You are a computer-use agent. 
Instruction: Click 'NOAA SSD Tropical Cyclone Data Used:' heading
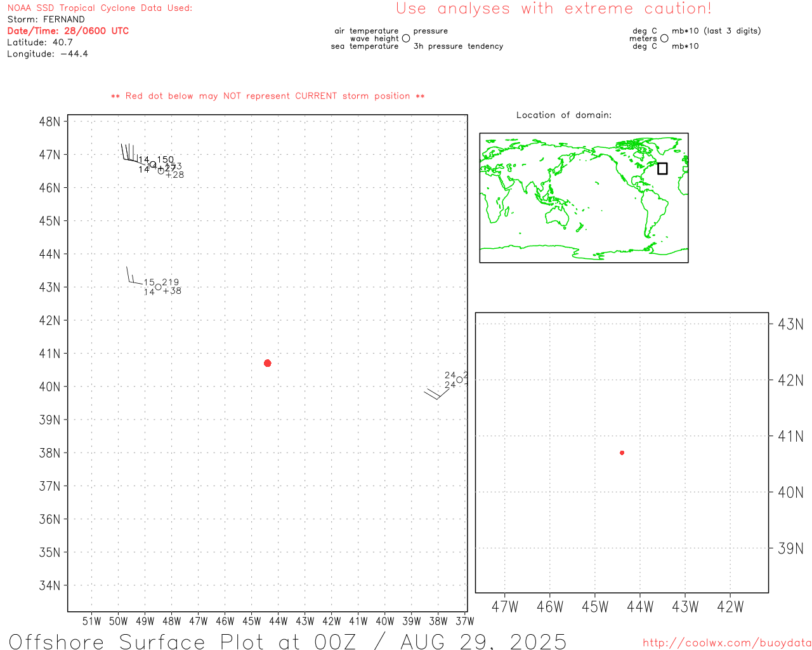(x=100, y=8)
